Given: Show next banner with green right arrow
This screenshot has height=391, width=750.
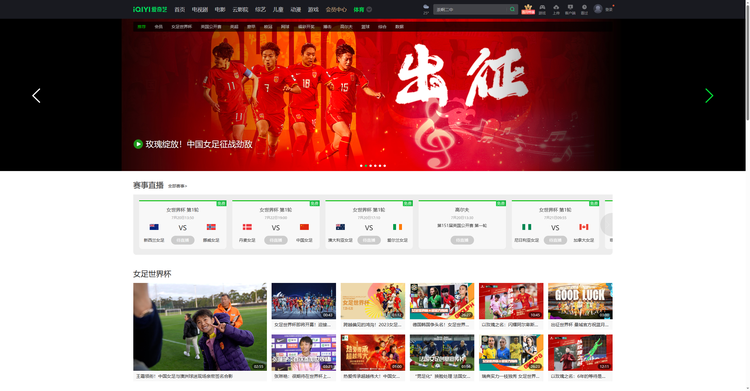Looking at the screenshot, I should (709, 96).
